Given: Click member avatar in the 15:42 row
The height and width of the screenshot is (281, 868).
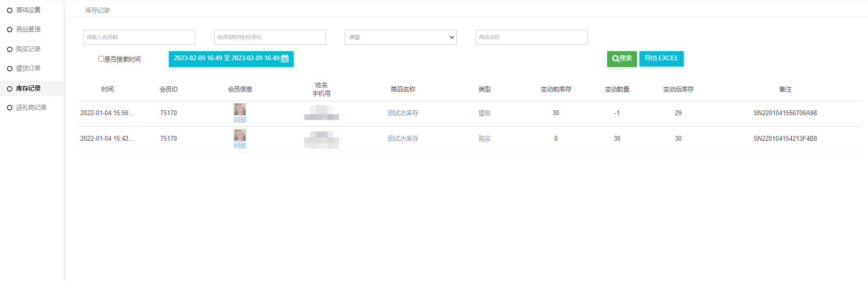Looking at the screenshot, I should (x=240, y=135).
